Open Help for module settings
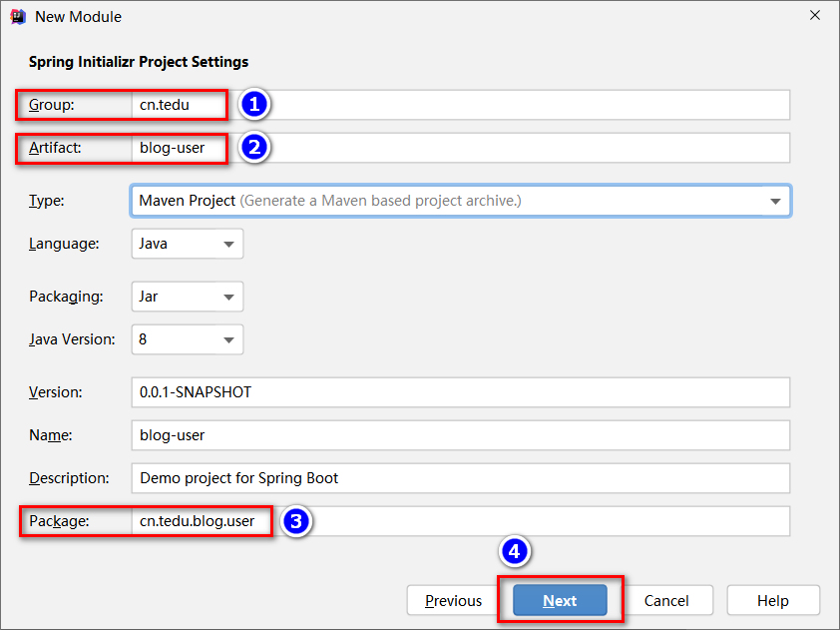 pos(773,600)
